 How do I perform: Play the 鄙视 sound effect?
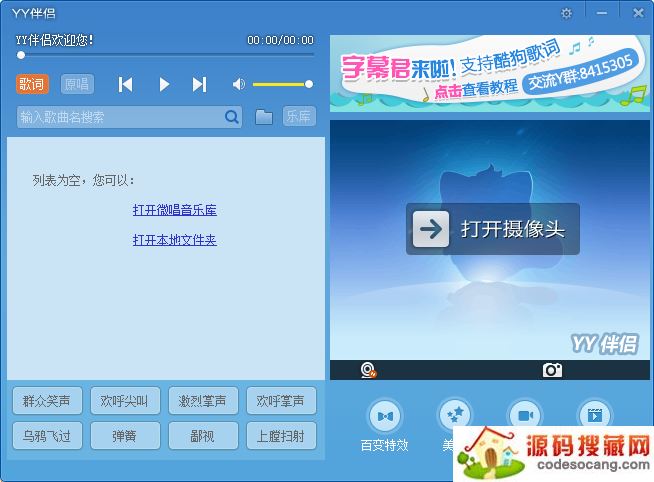click(203, 436)
